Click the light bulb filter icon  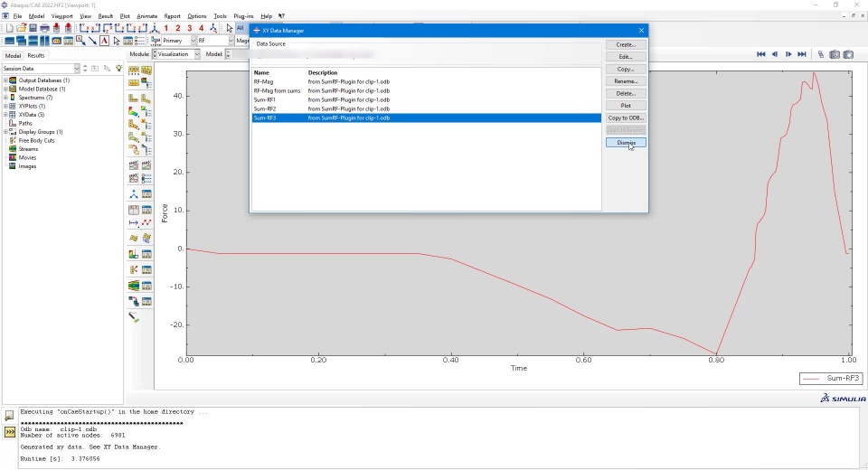tap(118, 68)
